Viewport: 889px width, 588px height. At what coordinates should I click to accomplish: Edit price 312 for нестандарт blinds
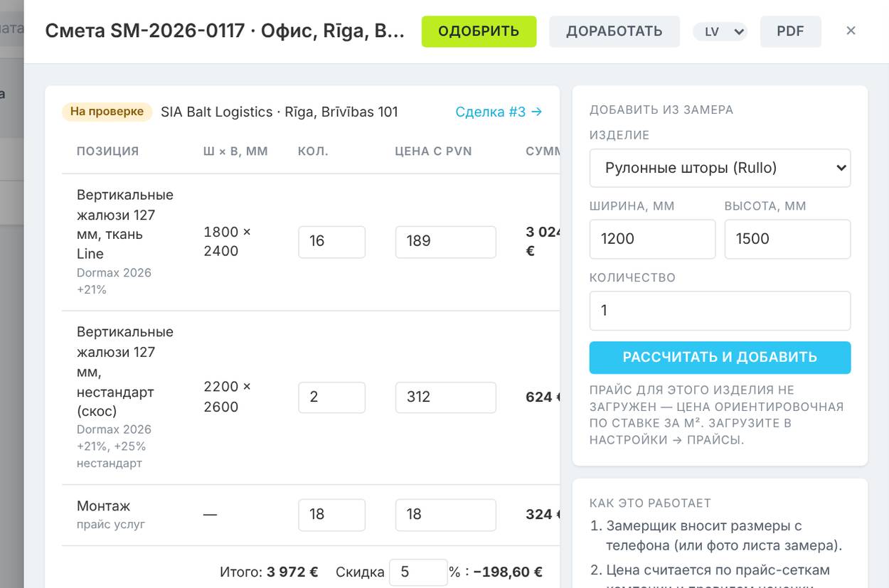445,397
